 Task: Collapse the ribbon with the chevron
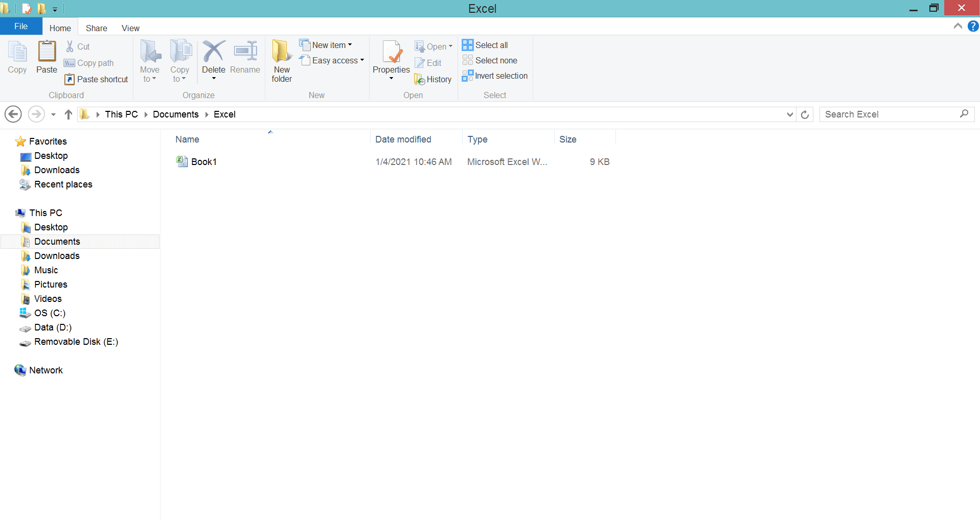[x=958, y=26]
